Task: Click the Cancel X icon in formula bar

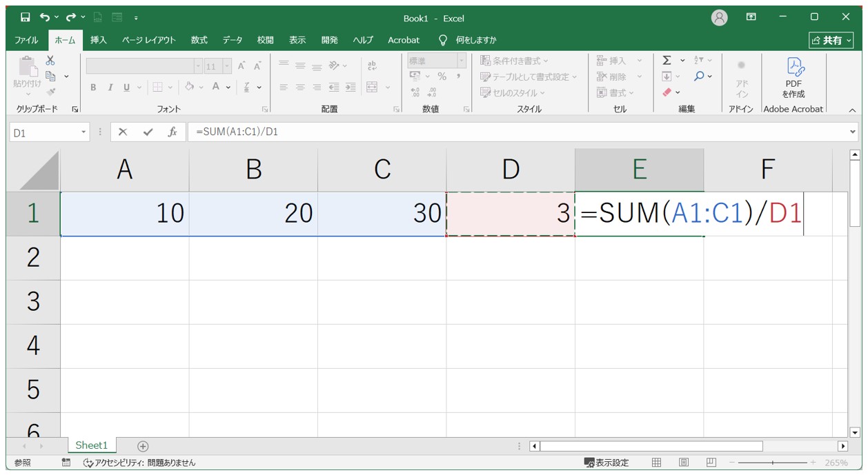Action: coord(123,132)
